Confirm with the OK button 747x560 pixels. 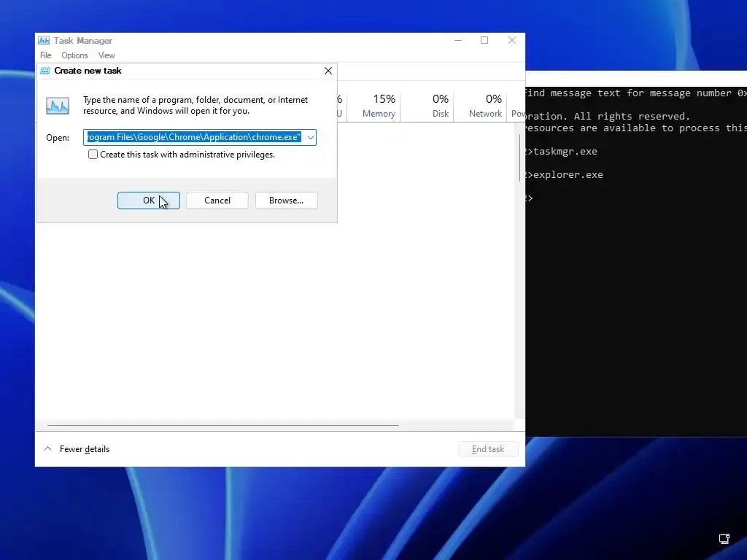149,201
